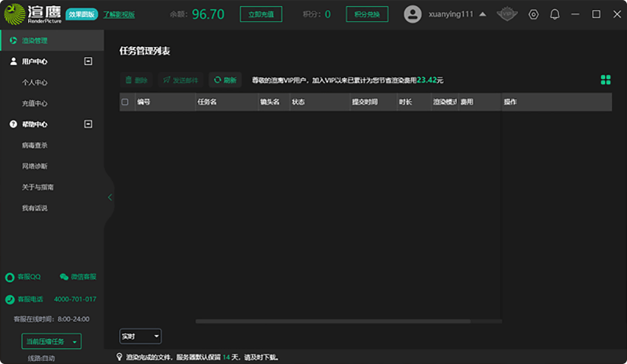Open 个人中心 in the sidebar

(x=35, y=82)
